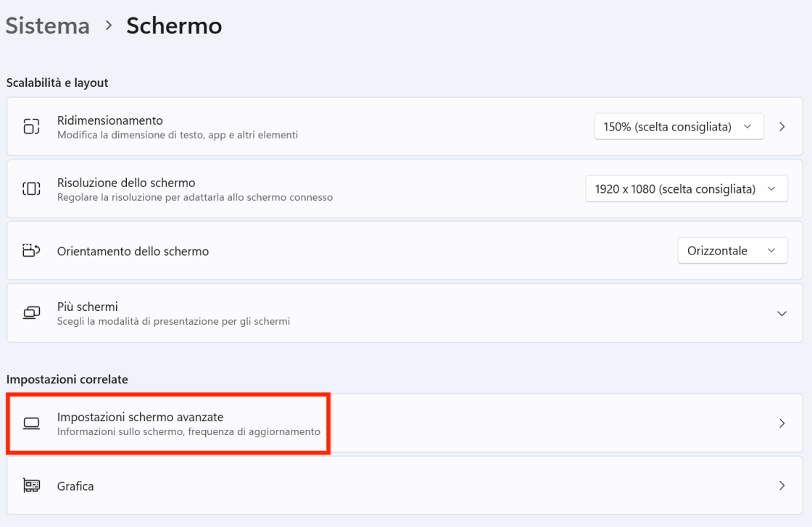
Task: Click the Orientamento dello schermo row
Action: pyautogui.click(x=290, y=250)
